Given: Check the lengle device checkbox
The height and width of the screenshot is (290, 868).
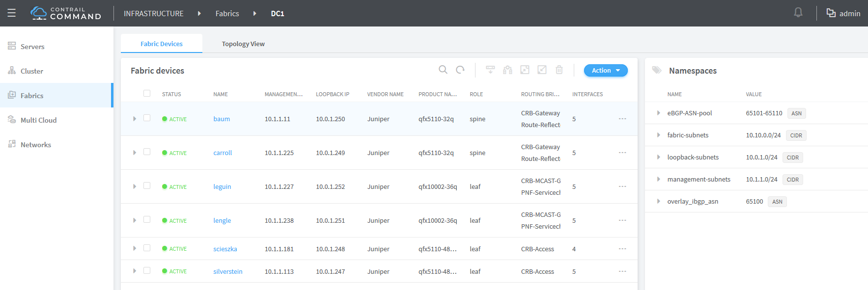Looking at the screenshot, I should click(x=147, y=219).
